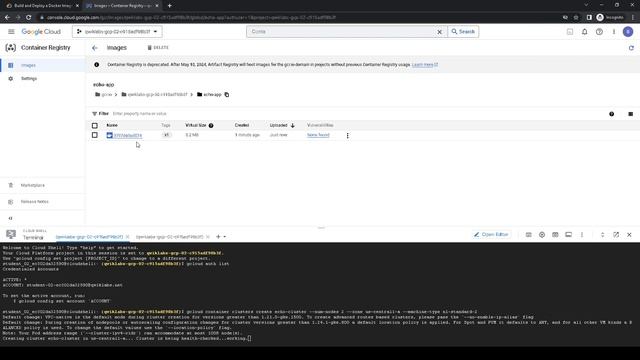Open the filter help icon on the right
The image size is (640, 360).
[611, 114]
